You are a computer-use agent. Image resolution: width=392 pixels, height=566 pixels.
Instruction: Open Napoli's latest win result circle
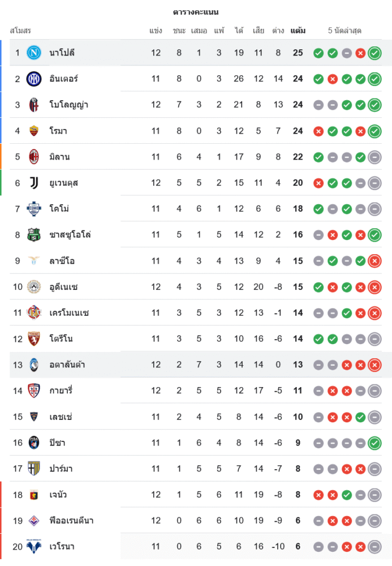(x=374, y=53)
